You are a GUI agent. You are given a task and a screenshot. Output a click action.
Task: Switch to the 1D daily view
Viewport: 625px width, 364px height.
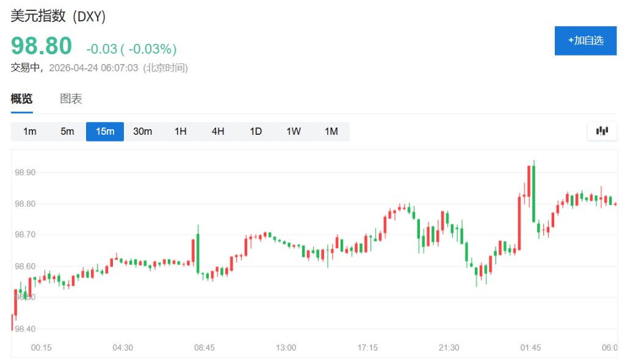(256, 131)
